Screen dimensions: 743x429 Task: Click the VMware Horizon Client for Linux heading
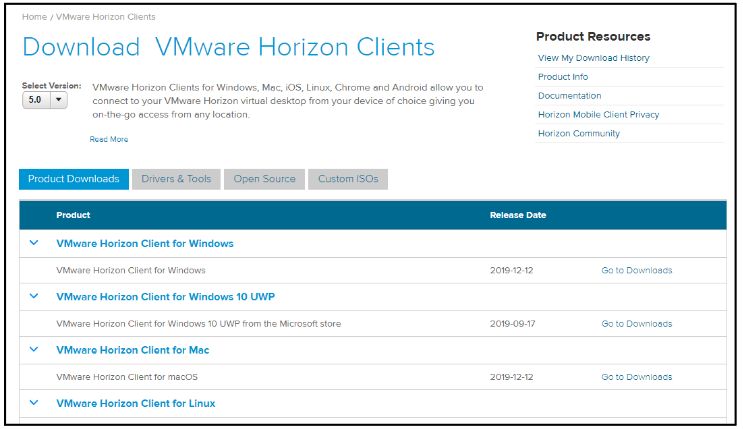136,403
